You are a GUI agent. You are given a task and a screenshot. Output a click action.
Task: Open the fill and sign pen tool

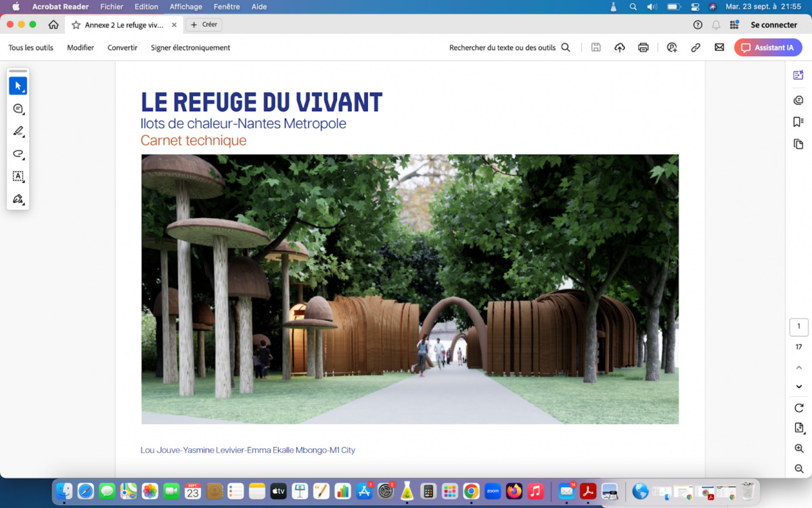click(18, 199)
